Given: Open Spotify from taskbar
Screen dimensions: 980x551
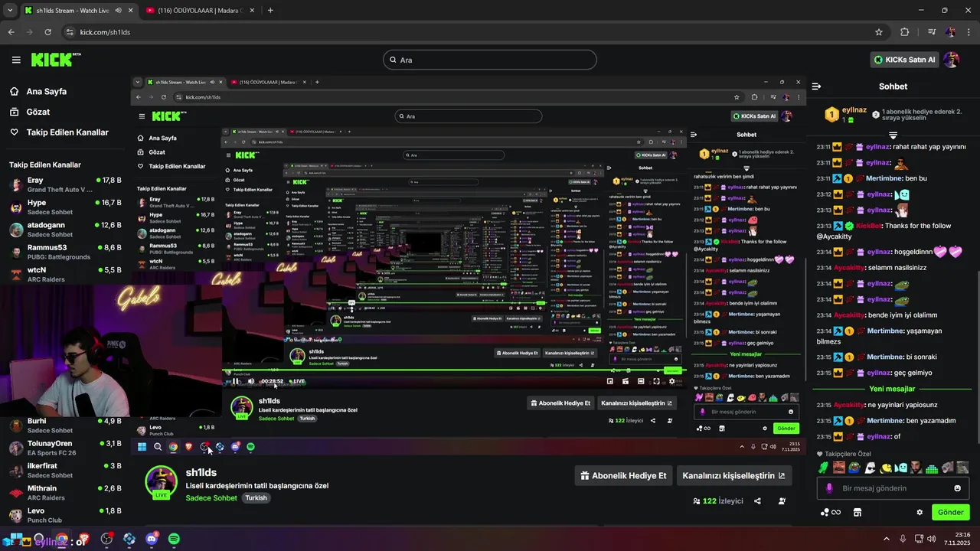Looking at the screenshot, I should [174, 539].
